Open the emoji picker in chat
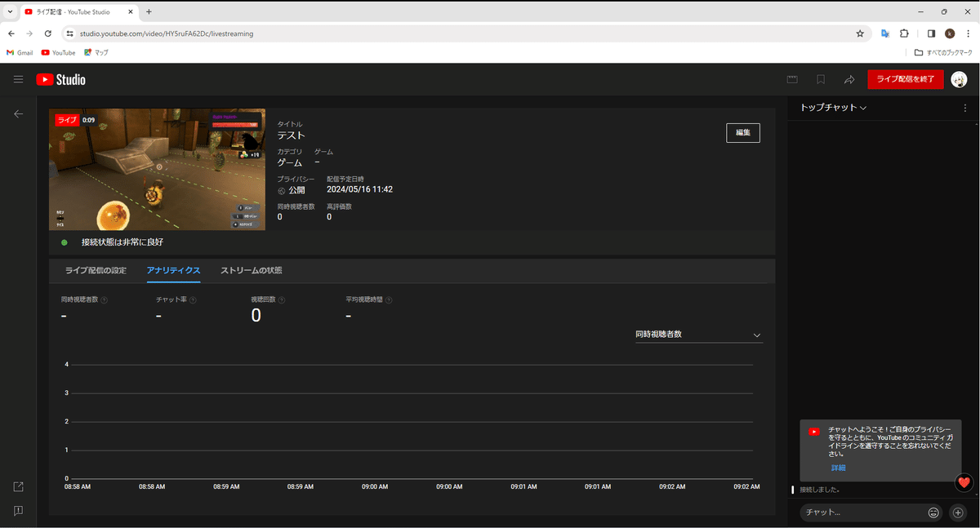The image size is (980, 528). coord(933,512)
